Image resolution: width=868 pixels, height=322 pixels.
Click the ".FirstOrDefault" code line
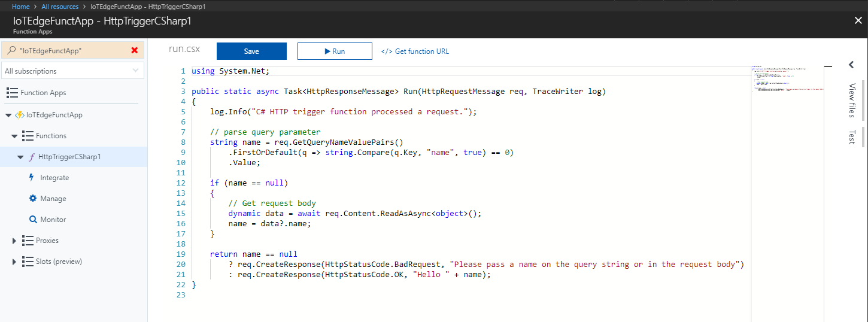point(371,153)
